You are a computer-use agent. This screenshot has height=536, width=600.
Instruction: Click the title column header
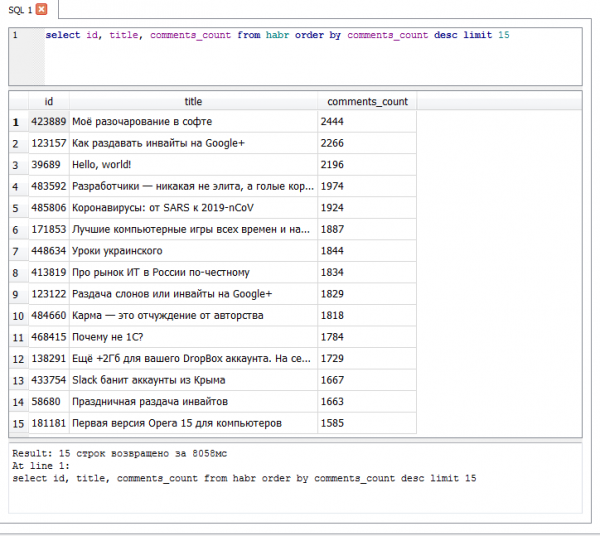tap(193, 101)
